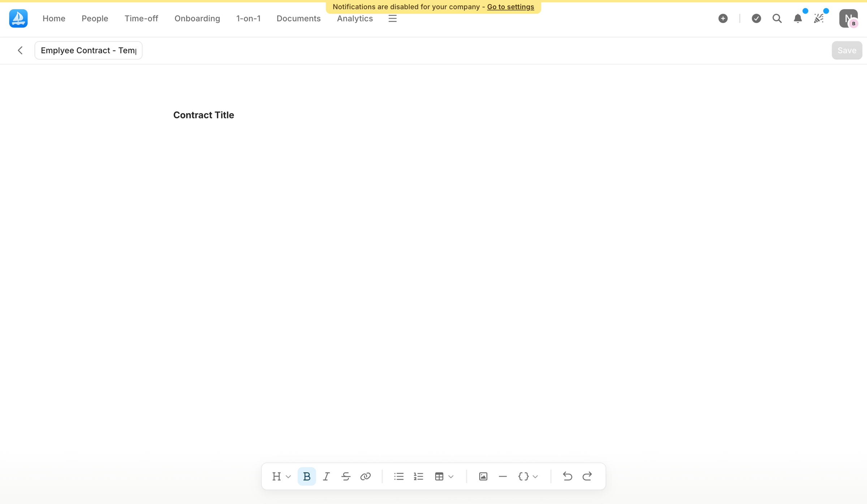Viewport: 867px width, 504px height.
Task: Click the Save button
Action: [847, 50]
